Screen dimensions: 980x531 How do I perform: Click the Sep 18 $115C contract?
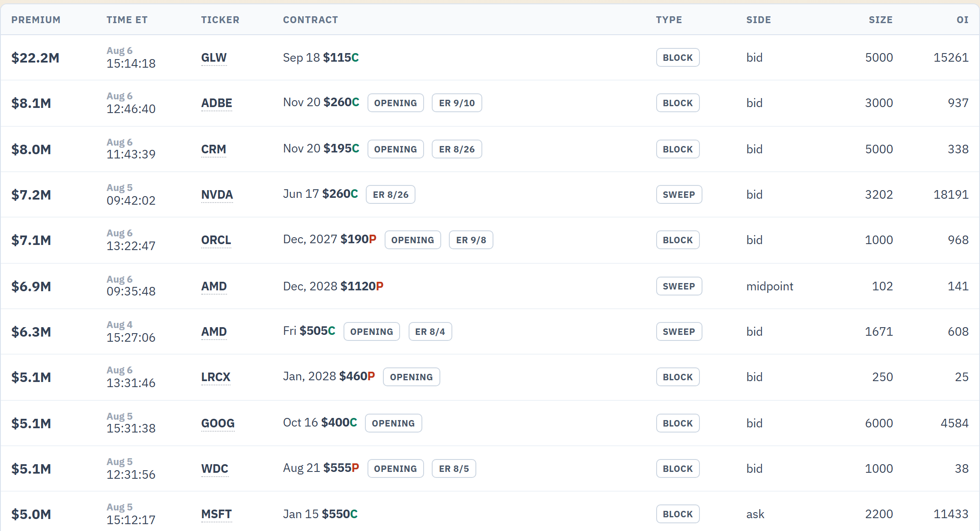tap(321, 57)
